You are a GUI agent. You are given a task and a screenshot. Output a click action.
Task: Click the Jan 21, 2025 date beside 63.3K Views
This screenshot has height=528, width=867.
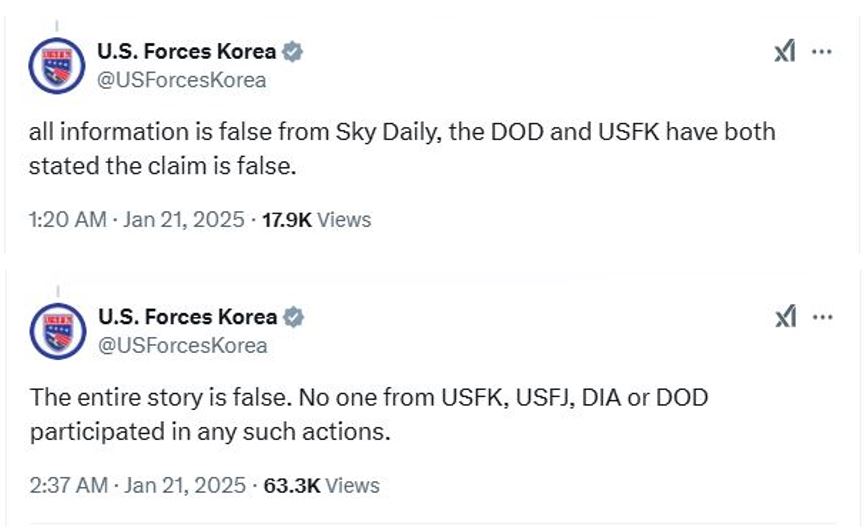185,486
